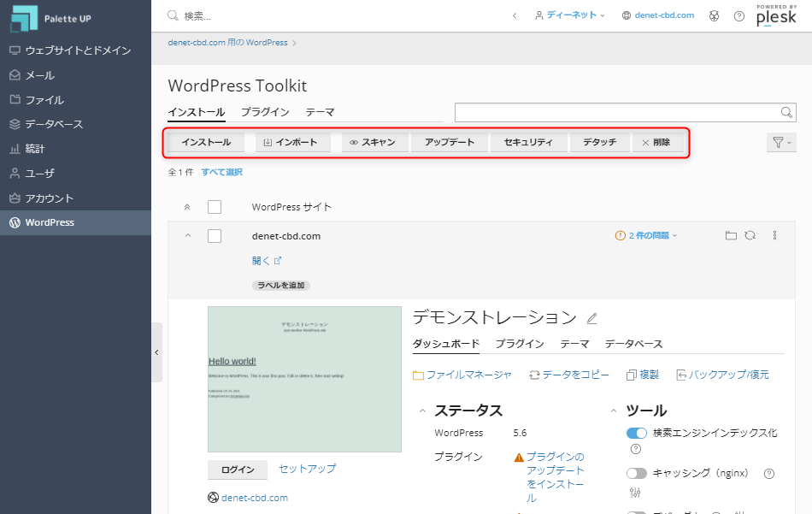
Task: Select the ダッシュボード site tab
Action: click(x=446, y=344)
